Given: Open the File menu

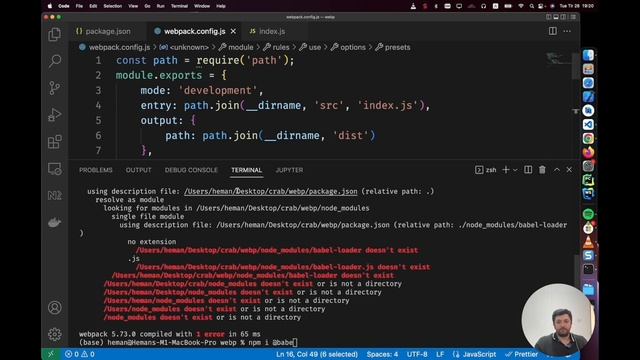Looking at the screenshot, I should (x=79, y=6).
